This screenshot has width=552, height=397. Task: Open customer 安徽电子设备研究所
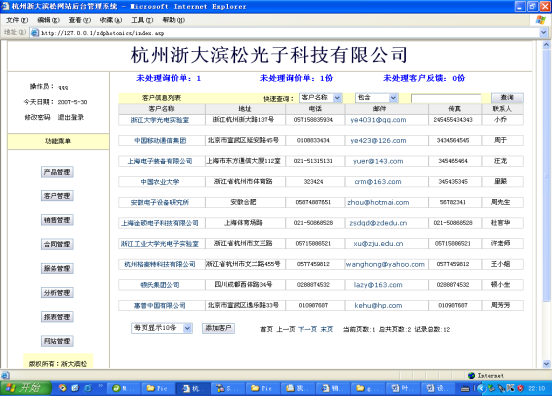(160, 202)
